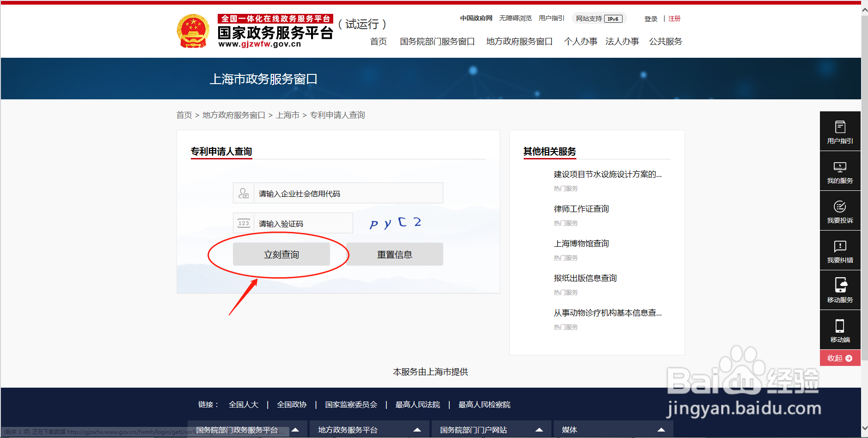
Task: Expand the 国务院部门门户网站 dropdown
Action: [539, 429]
